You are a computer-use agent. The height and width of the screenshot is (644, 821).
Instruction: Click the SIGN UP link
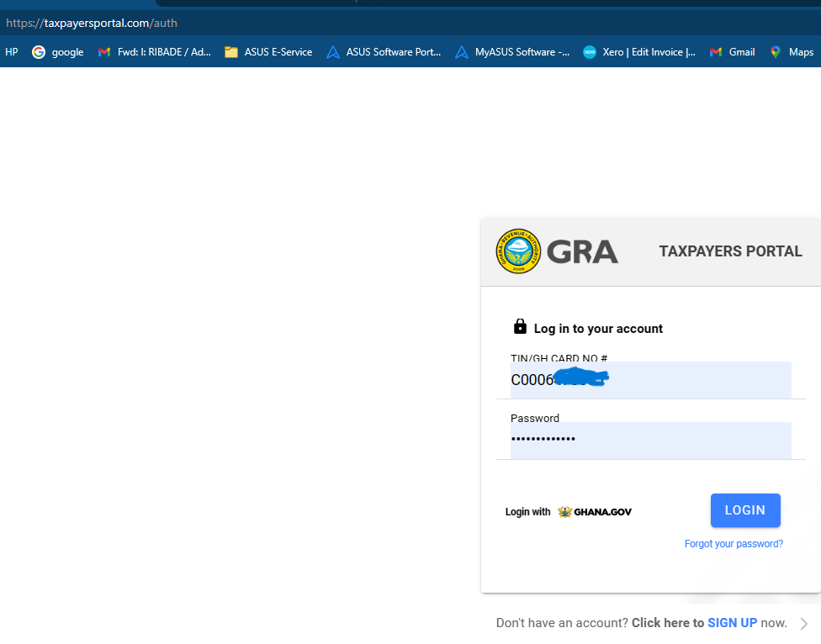coord(732,623)
